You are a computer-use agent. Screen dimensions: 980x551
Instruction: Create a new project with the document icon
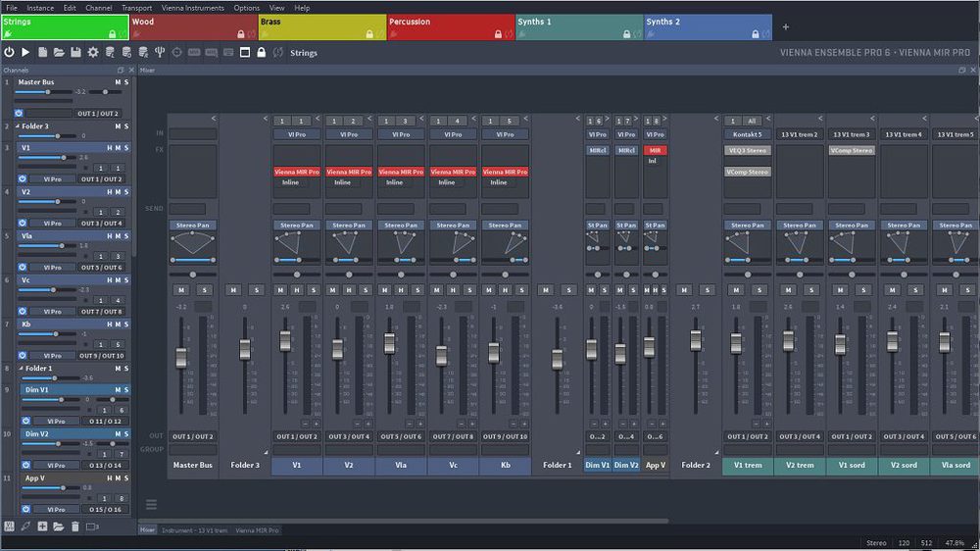click(x=42, y=53)
